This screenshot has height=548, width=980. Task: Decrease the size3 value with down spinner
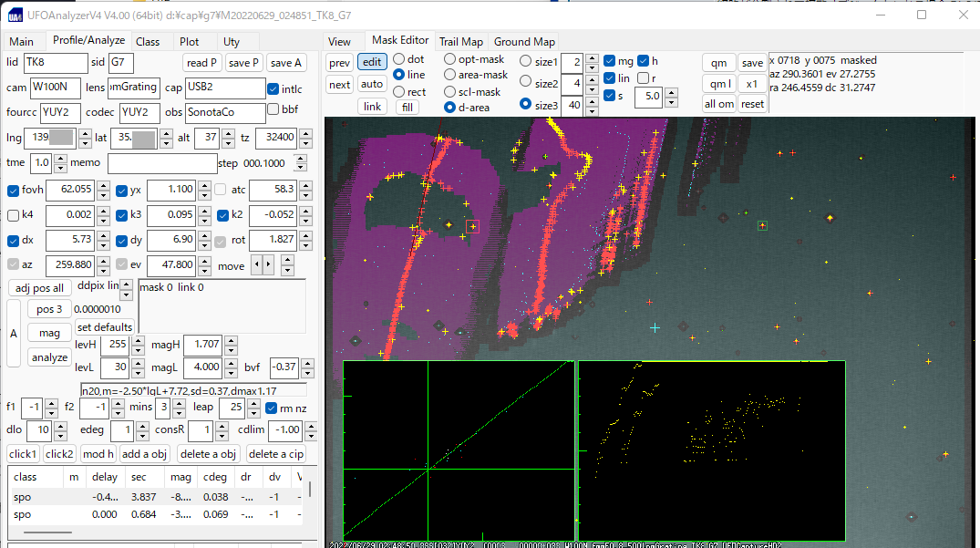tap(593, 109)
